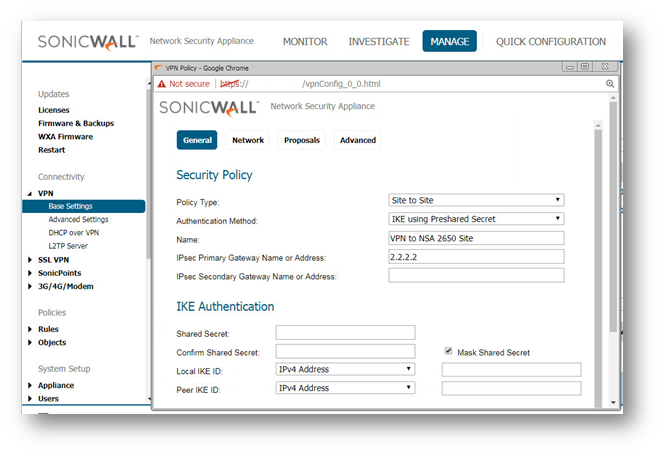The height and width of the screenshot is (456, 665).
Task: Click the IPsec Secondary Gateway address field
Action: 476,275
